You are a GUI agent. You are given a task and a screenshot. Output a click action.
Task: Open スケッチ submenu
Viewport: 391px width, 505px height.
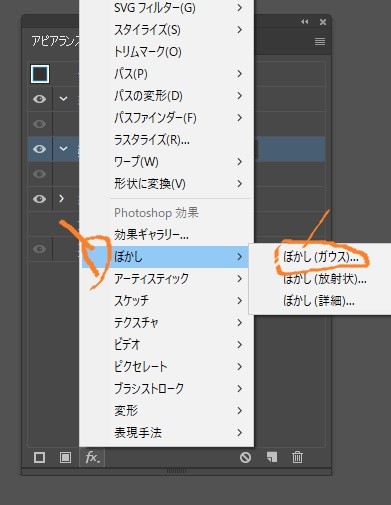coord(166,301)
